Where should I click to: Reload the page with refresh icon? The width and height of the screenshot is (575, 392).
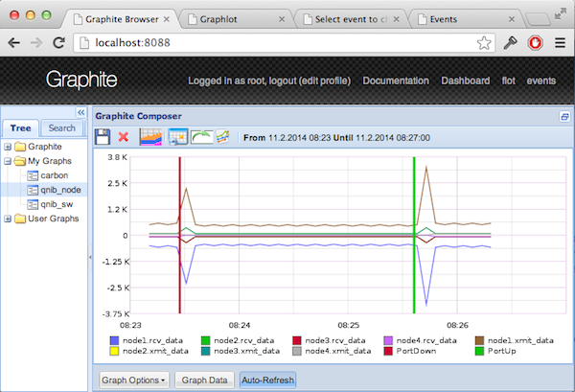(x=58, y=43)
